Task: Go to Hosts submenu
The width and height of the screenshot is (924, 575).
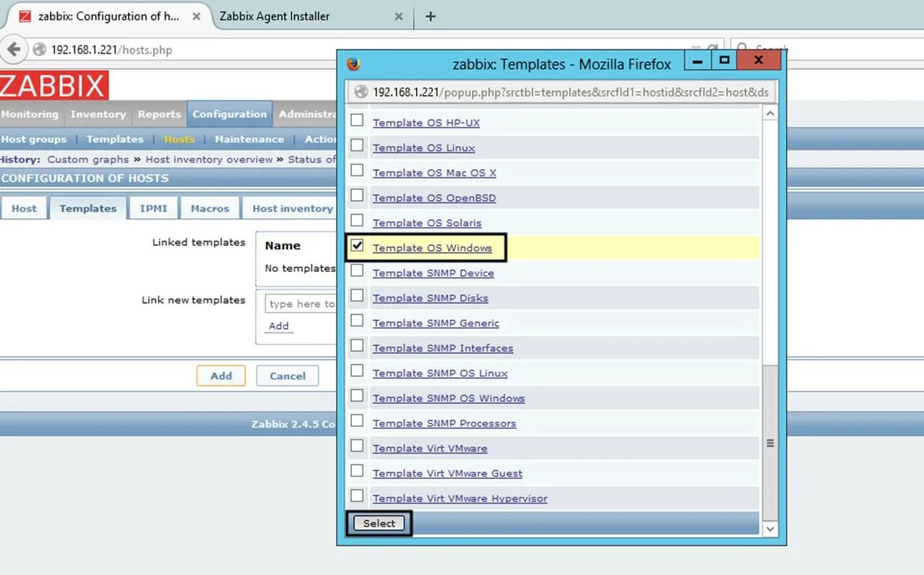Action: click(x=179, y=139)
